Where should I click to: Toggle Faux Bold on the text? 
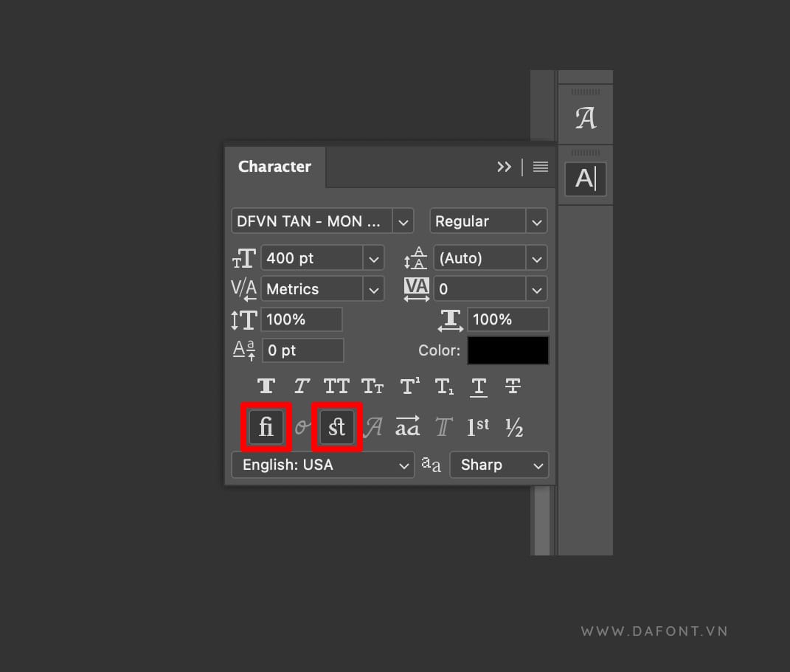[266, 386]
